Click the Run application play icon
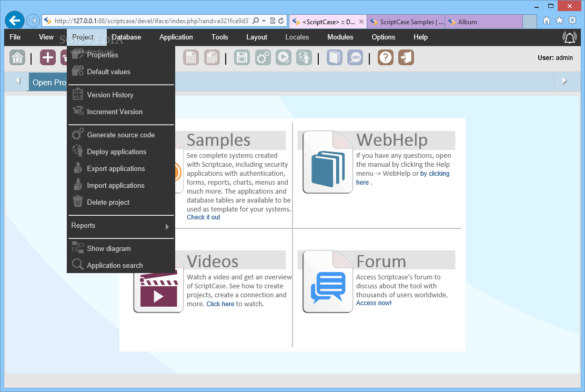This screenshot has height=392, width=585. tap(284, 57)
